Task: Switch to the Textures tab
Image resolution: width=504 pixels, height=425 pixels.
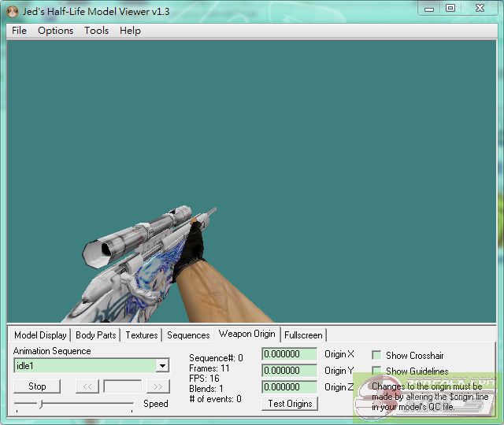Action: click(x=142, y=335)
